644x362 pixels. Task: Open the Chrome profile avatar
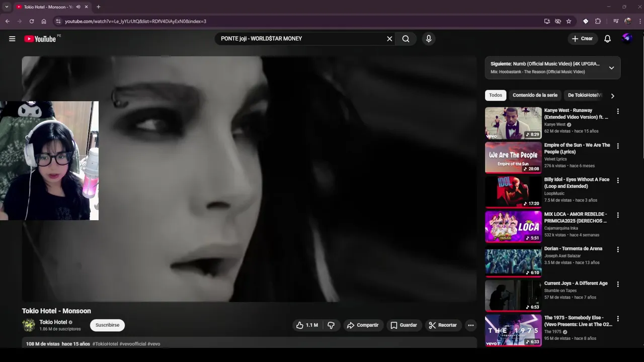[627, 21]
